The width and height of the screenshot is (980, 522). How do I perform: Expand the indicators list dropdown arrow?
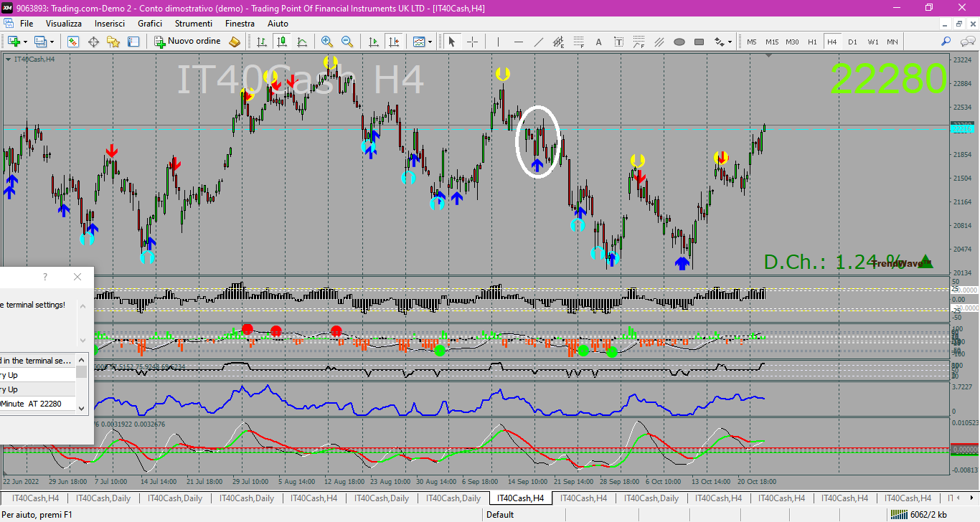(x=430, y=42)
